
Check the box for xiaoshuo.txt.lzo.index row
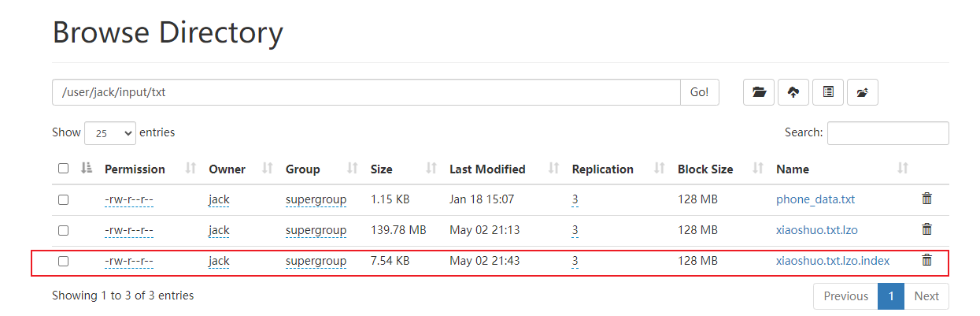coord(63,261)
